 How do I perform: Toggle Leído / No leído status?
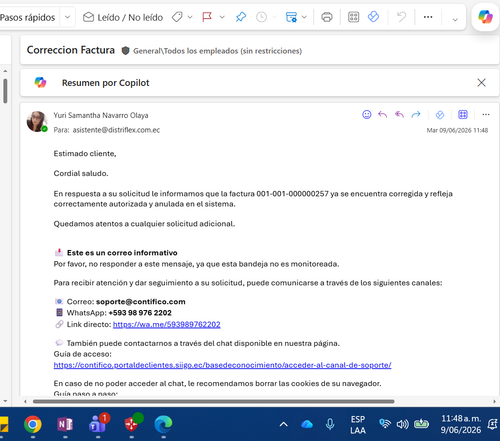(123, 17)
